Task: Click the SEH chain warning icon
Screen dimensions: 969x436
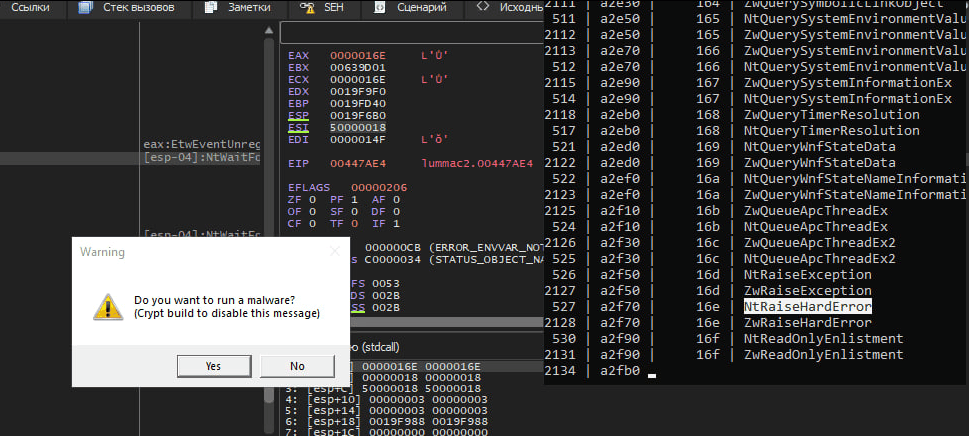Action: point(307,7)
